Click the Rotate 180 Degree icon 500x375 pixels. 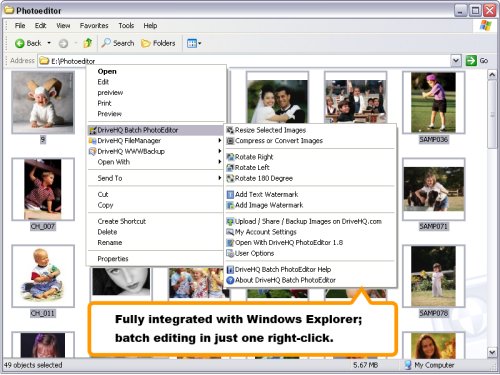click(230, 178)
